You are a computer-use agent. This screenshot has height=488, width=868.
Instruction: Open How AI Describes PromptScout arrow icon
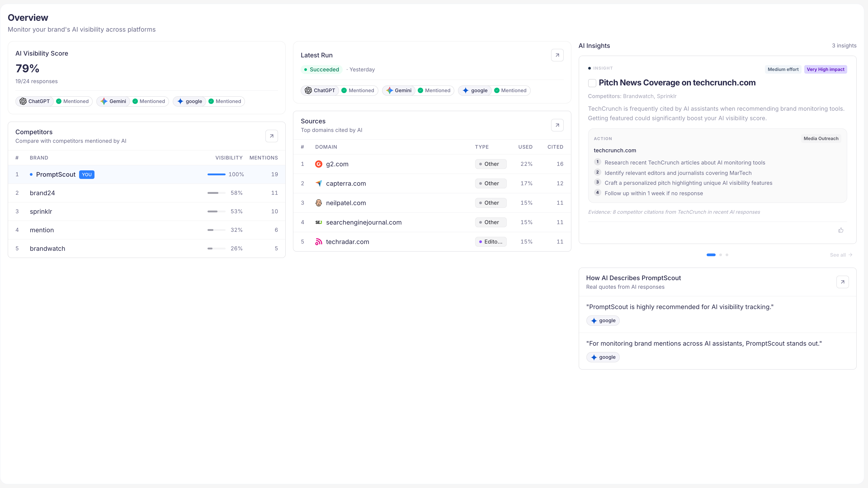[842, 282]
